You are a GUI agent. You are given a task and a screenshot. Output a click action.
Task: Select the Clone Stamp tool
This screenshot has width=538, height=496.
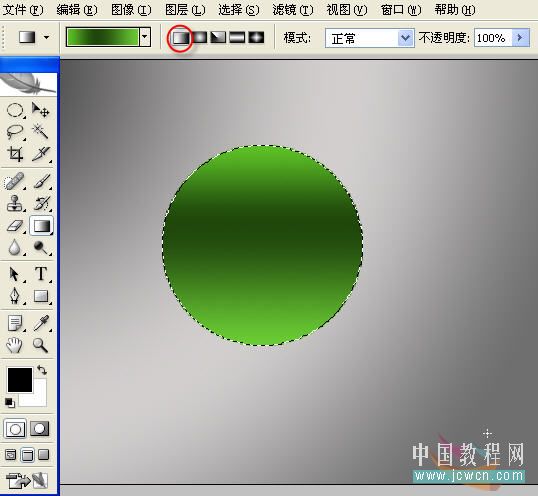pyautogui.click(x=14, y=203)
